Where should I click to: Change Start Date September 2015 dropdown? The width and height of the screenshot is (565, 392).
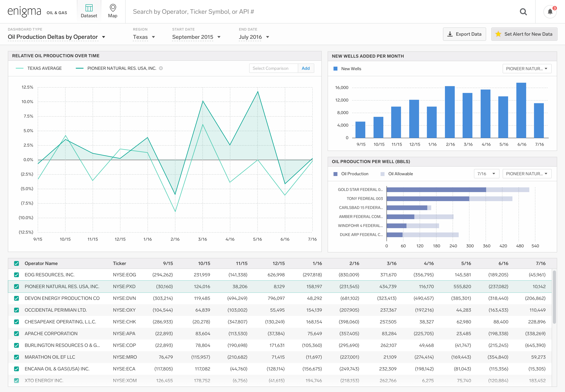tap(196, 37)
